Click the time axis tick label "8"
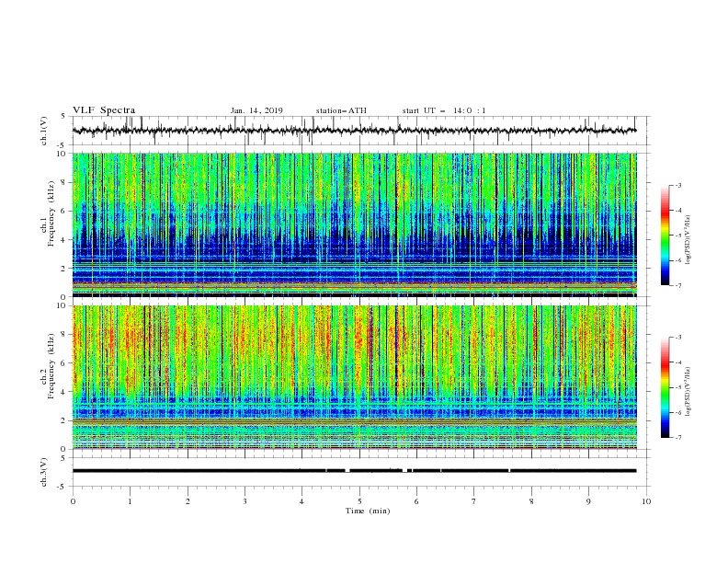This screenshot has width=728, height=563. tap(531, 501)
